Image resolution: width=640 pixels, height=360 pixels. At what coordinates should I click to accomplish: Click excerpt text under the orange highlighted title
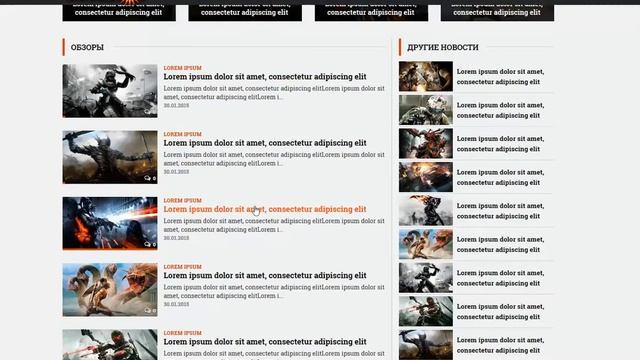pyautogui.click(x=274, y=225)
